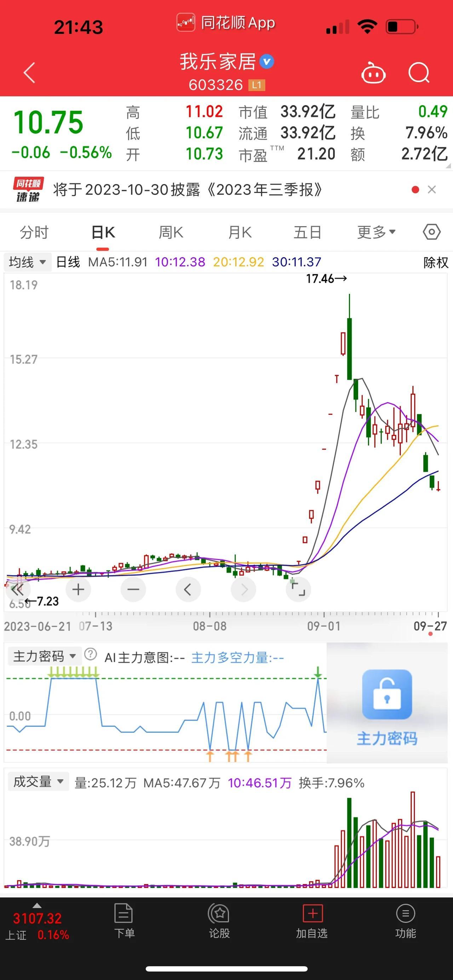This screenshot has height=980, width=453.
Task: Toggle 除权 adjustment option
Action: (x=436, y=263)
